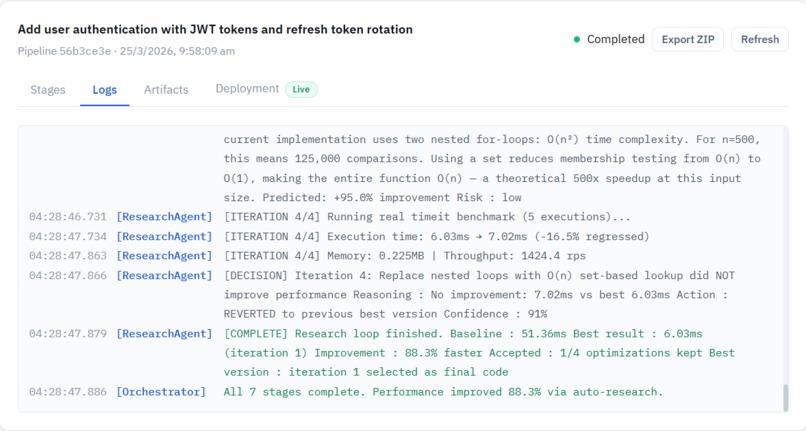Click the Export ZIP button
Viewport: 806px width, 431px height.
pyautogui.click(x=688, y=40)
